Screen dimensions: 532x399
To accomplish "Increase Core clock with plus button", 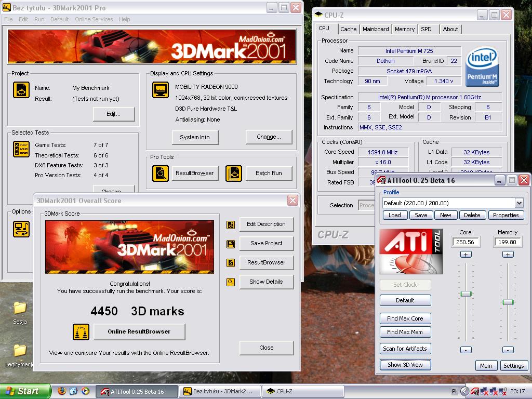I will (466, 255).
